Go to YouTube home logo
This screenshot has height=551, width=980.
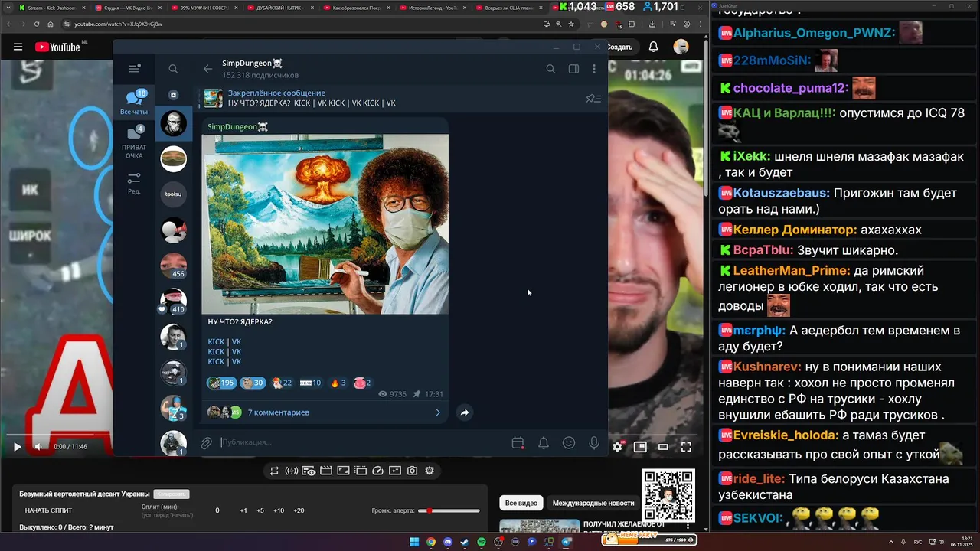tap(57, 47)
